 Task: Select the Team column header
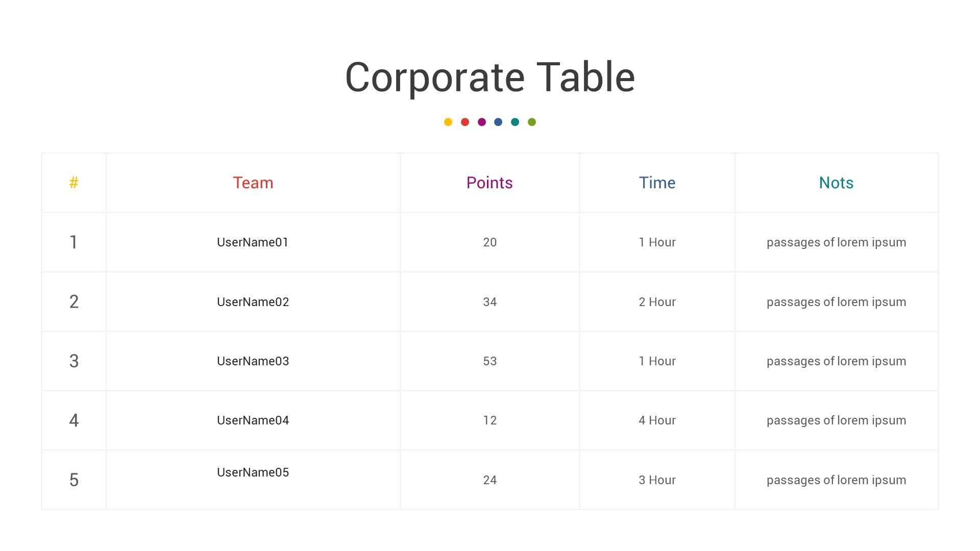click(x=253, y=183)
